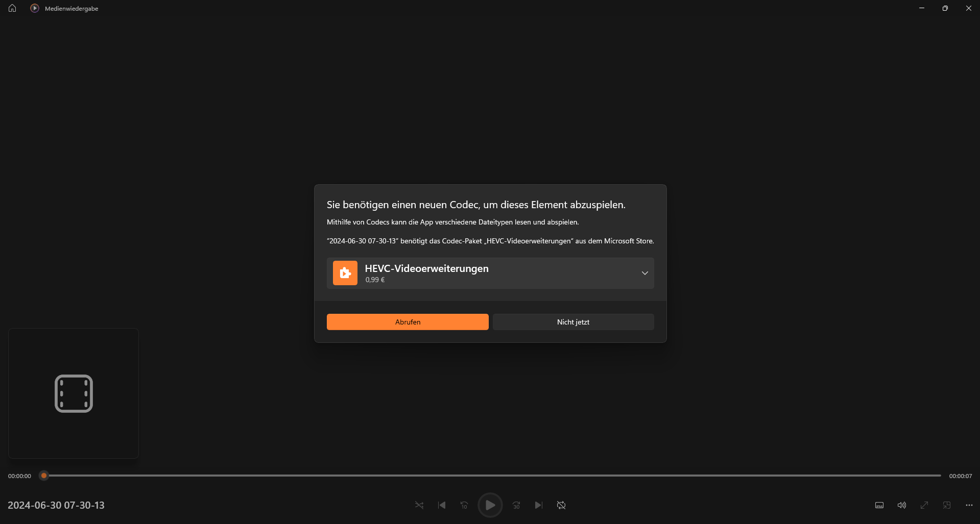Toggle shuffle playback

[x=419, y=505]
